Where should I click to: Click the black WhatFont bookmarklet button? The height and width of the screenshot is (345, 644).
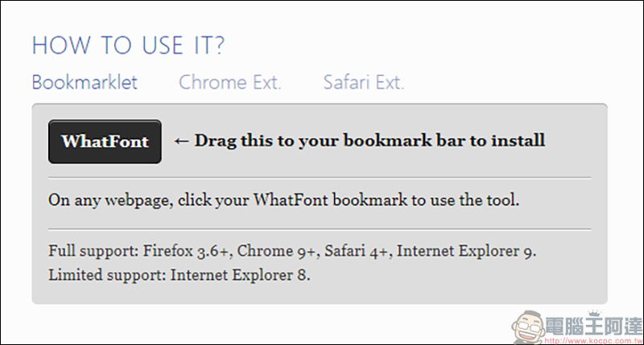(x=105, y=142)
